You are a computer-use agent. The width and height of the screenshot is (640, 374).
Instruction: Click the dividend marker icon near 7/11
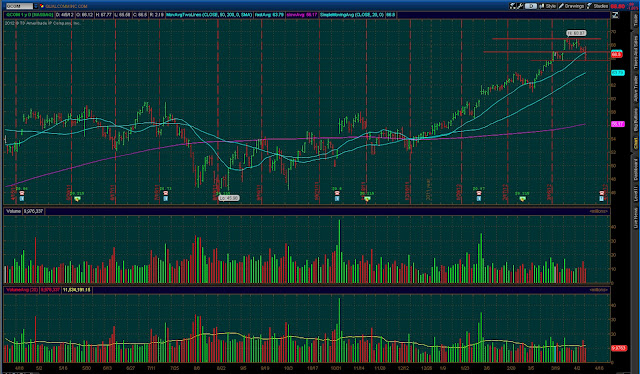pyautogui.click(x=77, y=198)
